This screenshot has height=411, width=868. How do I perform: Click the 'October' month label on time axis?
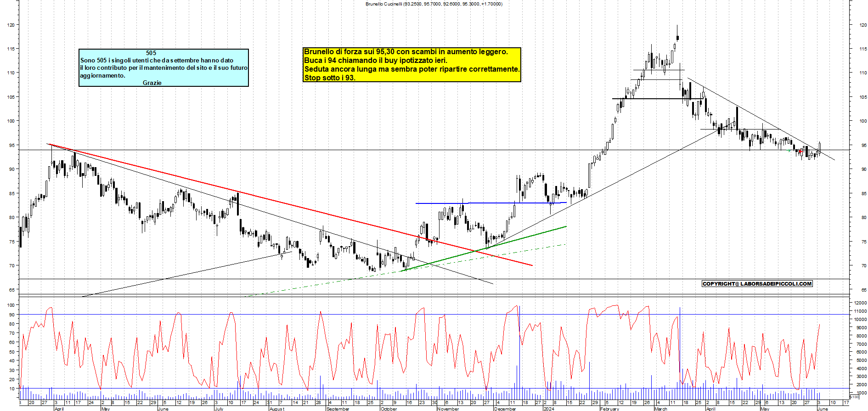pos(389,409)
